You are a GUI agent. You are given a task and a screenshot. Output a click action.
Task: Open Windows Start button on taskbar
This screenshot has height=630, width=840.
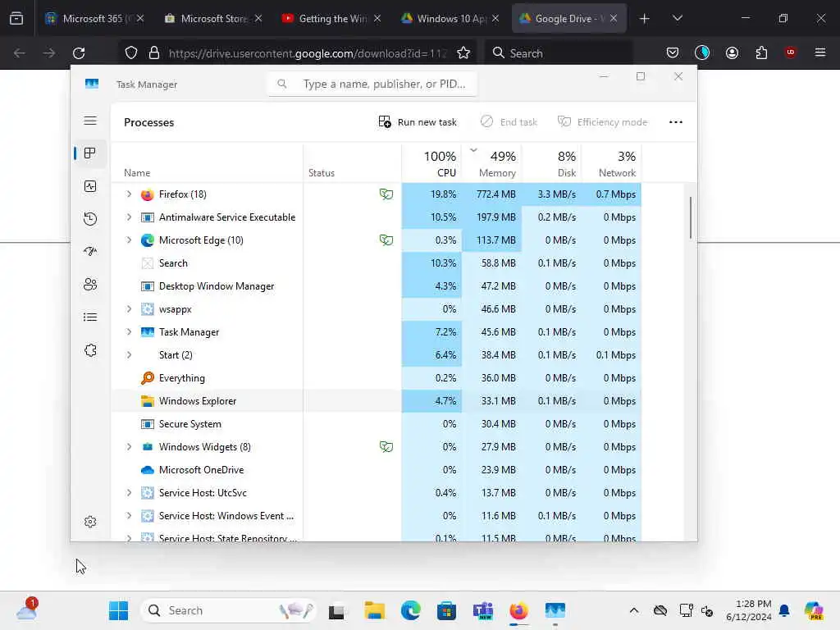tap(118, 610)
